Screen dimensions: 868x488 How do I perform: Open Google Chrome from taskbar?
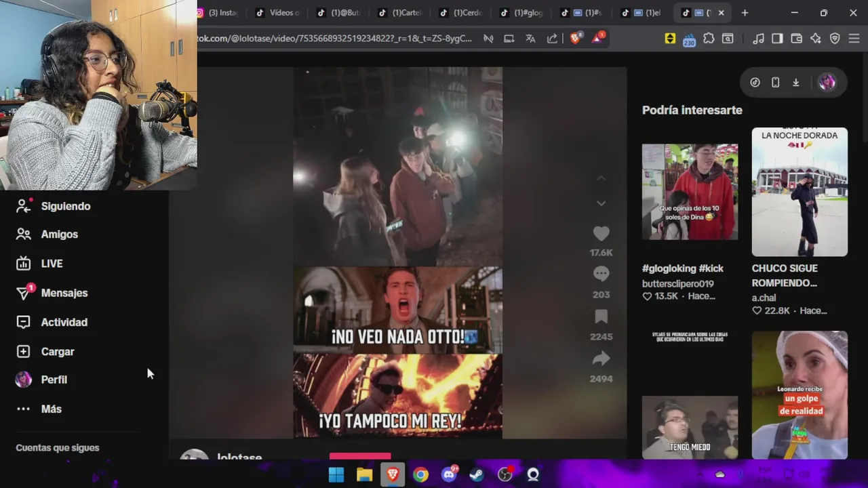click(420, 475)
